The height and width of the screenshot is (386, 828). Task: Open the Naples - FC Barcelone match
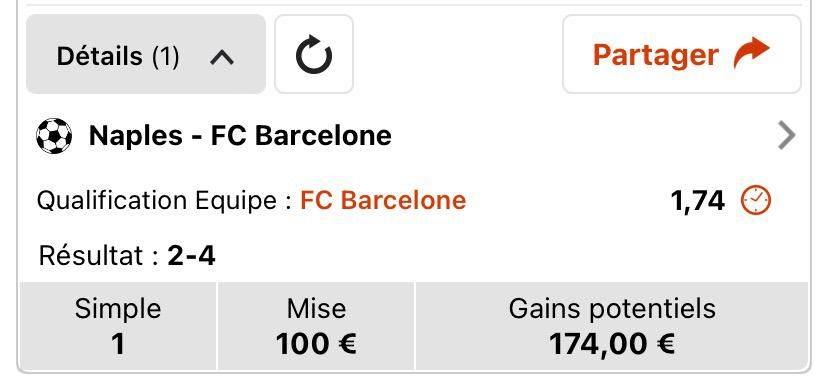coord(240,136)
